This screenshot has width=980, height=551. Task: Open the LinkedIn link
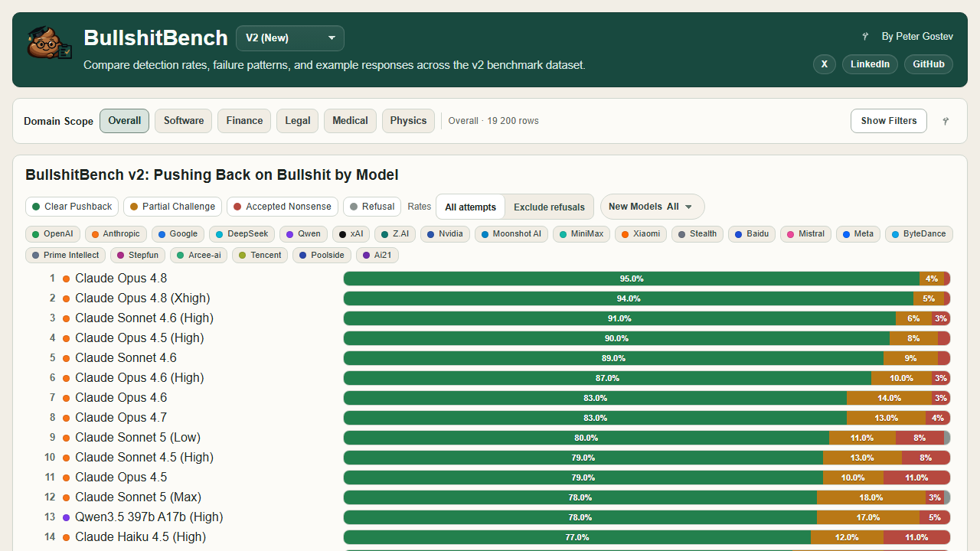(x=870, y=64)
